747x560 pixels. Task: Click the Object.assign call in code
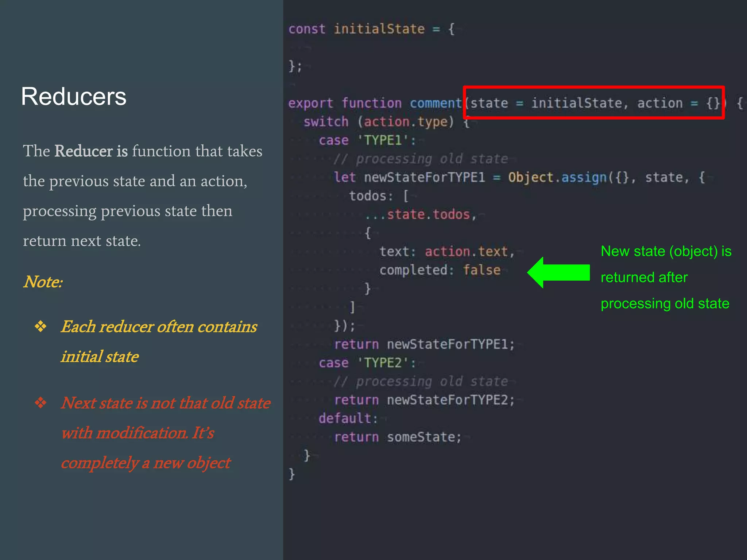[557, 178]
